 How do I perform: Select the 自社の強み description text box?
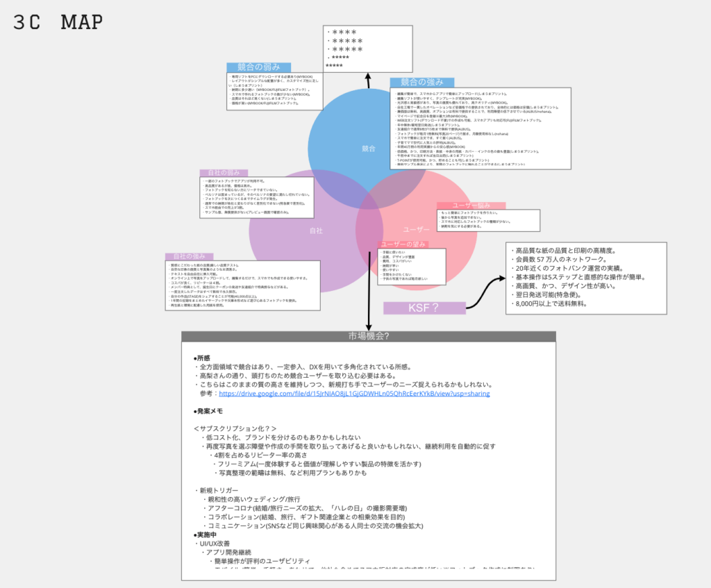pos(242,285)
